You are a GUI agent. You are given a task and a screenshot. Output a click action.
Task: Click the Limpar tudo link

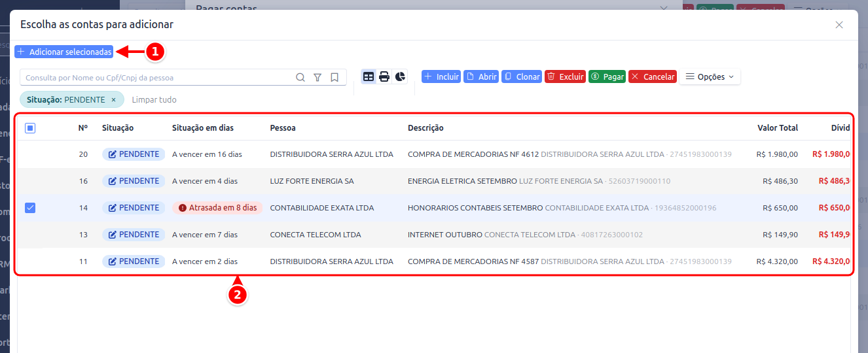[x=154, y=100]
